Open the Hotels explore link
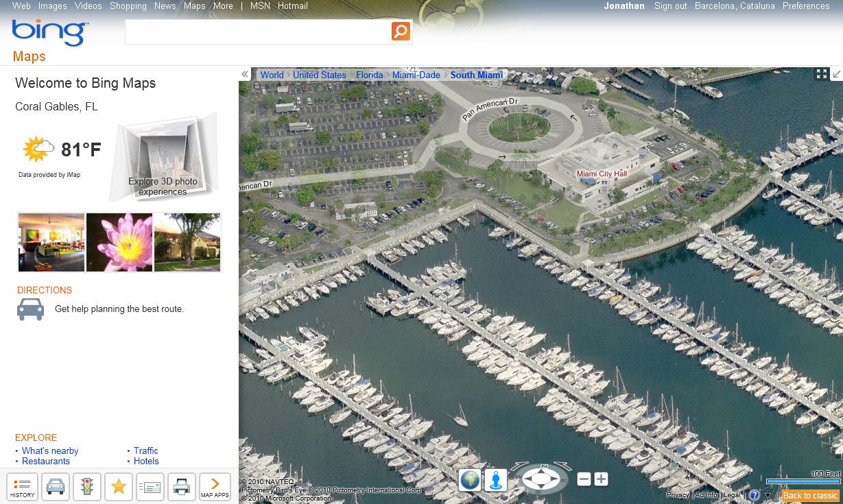This screenshot has height=504, width=843. (x=147, y=461)
